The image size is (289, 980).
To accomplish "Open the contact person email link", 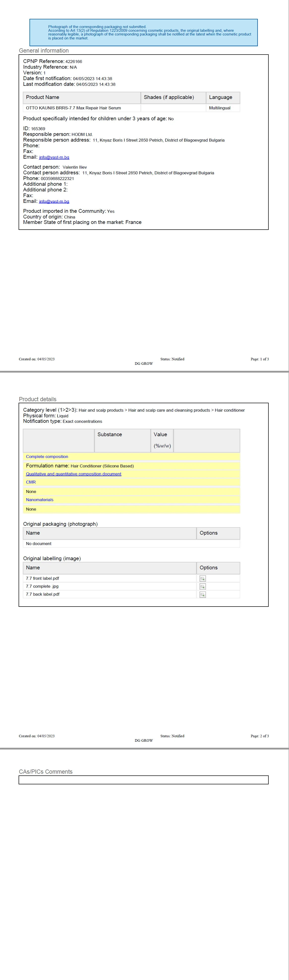I will click(x=54, y=201).
